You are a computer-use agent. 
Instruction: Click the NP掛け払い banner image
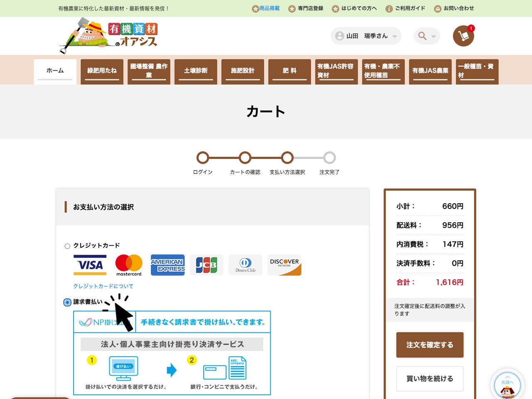click(x=172, y=353)
